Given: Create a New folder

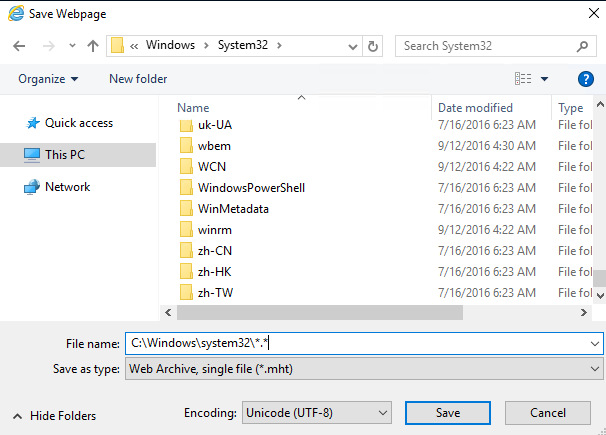Looking at the screenshot, I should coord(138,79).
